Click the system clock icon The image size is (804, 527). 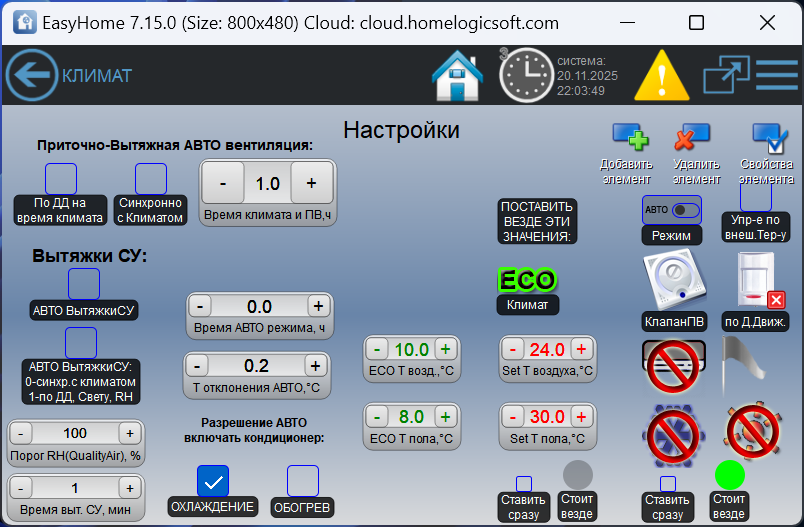click(x=525, y=75)
